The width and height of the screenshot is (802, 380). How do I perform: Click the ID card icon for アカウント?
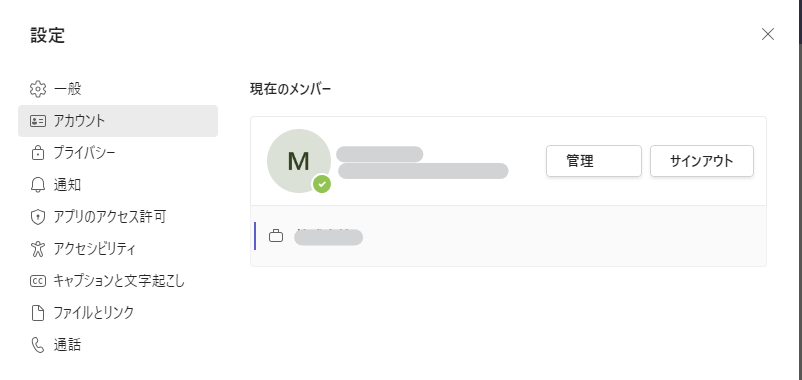[x=38, y=121]
